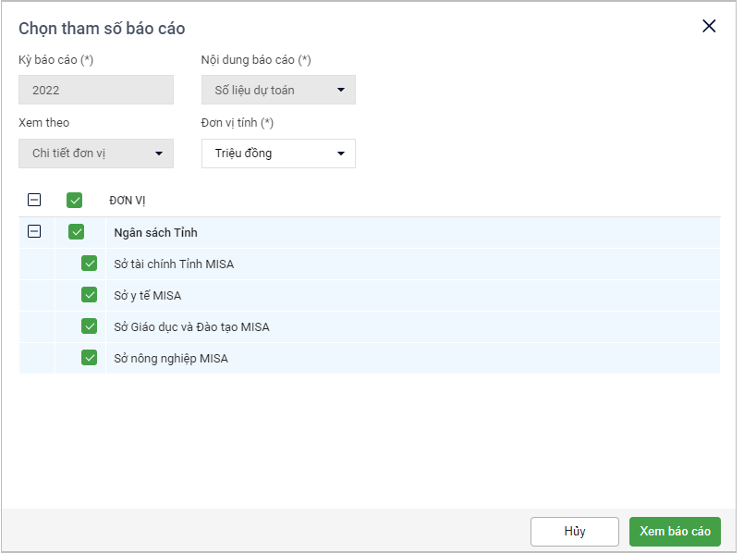The width and height of the screenshot is (756, 553).
Task: Uncheck Sở y tế MISA checkbox
Action: tap(90, 295)
